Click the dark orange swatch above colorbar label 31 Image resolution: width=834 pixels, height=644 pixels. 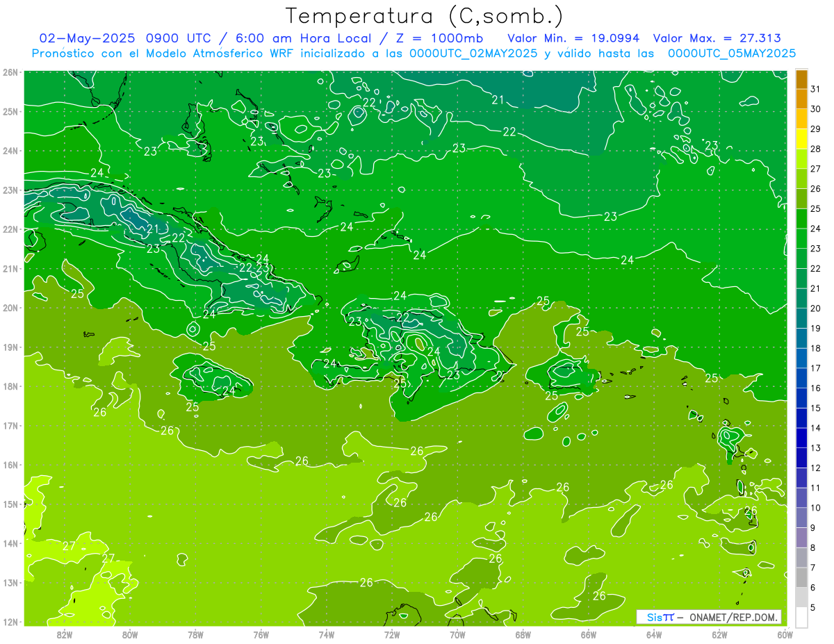click(801, 79)
